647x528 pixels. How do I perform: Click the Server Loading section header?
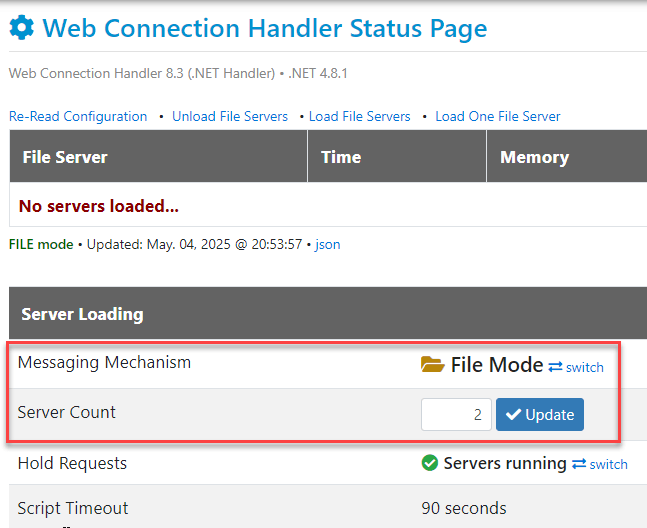pos(328,313)
